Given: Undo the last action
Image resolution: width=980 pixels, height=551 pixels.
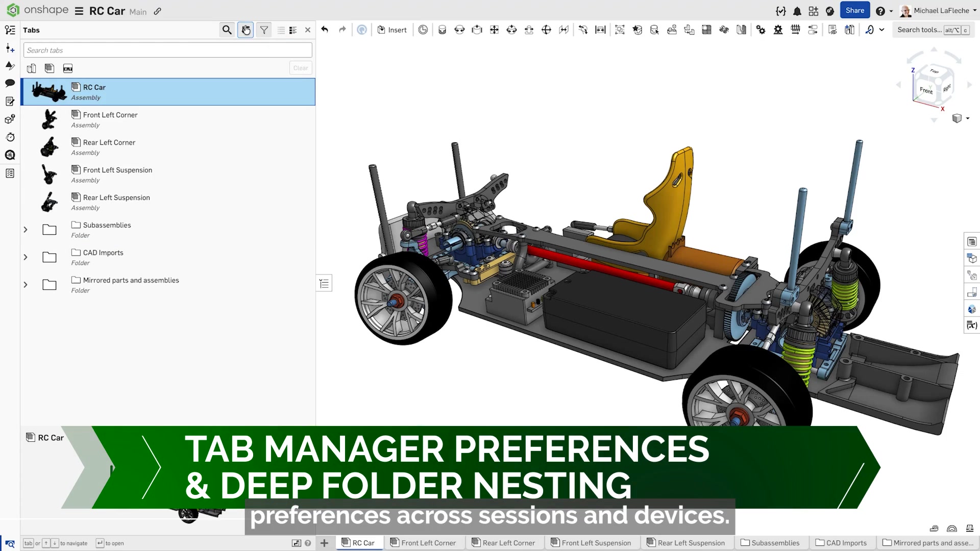Looking at the screenshot, I should pos(325,30).
